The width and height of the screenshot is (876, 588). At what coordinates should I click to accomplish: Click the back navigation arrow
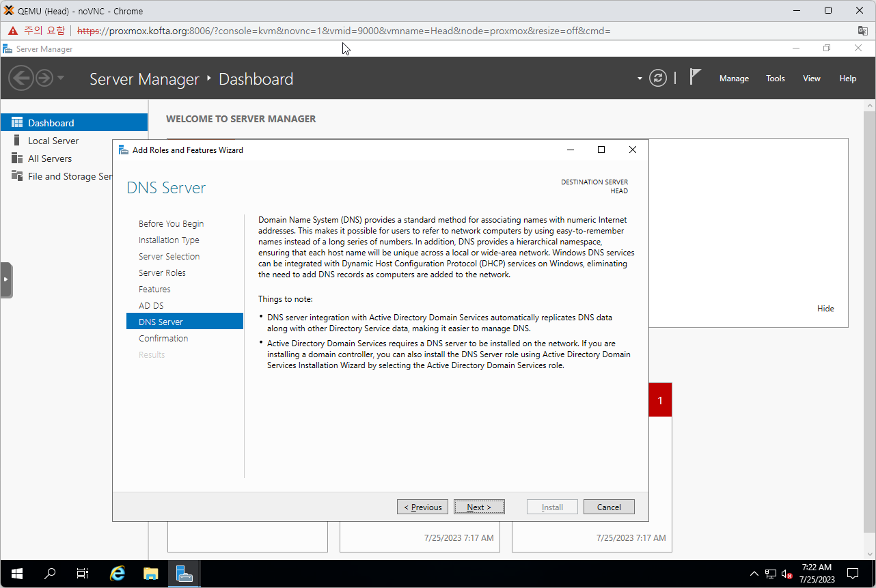pos(20,78)
